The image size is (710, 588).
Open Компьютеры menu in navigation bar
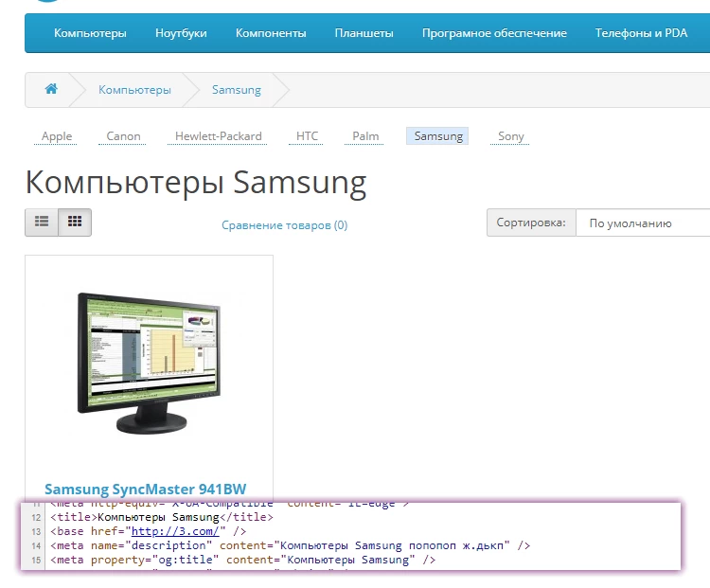(90, 33)
